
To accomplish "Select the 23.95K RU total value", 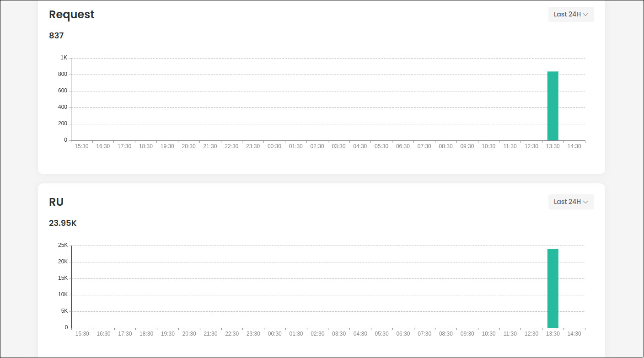I will pyautogui.click(x=63, y=223).
